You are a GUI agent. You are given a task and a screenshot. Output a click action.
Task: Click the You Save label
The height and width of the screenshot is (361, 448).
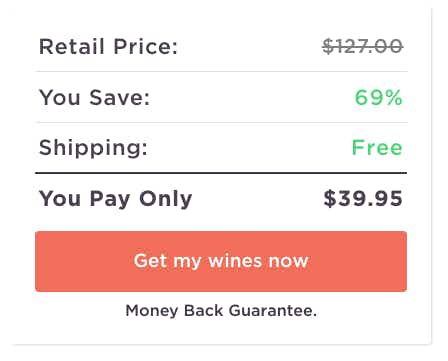[95, 98]
